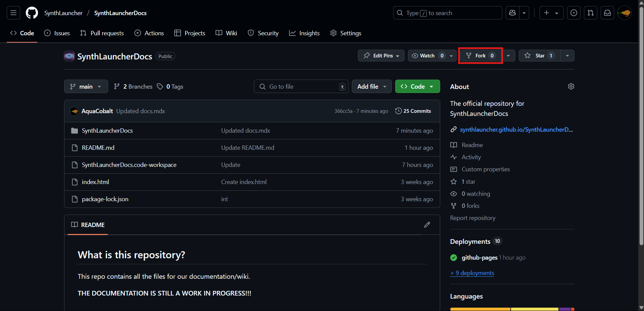Open the Security tab
This screenshot has height=311, width=644.
coord(263,33)
